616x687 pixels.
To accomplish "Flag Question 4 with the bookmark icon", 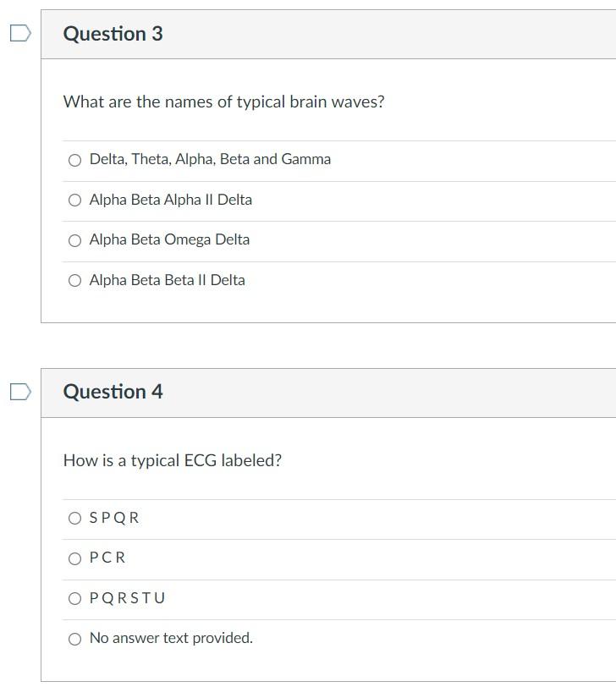I will click(20, 392).
